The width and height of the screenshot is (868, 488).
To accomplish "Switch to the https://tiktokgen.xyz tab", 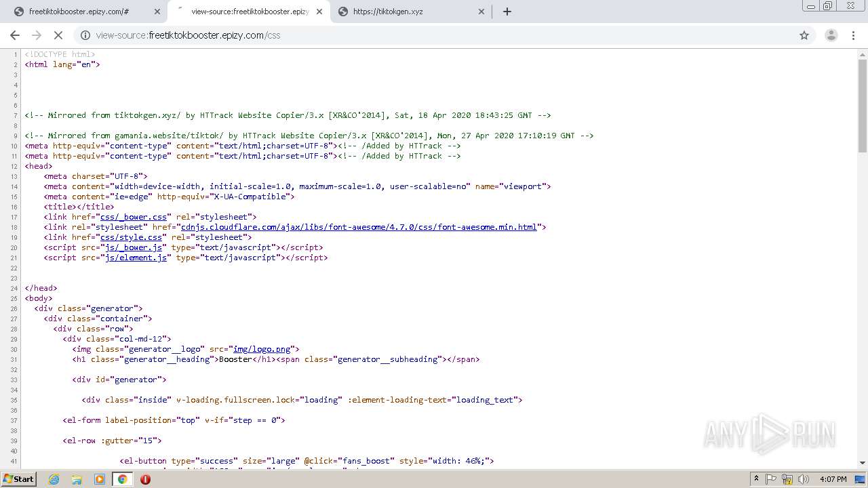I will (x=410, y=12).
